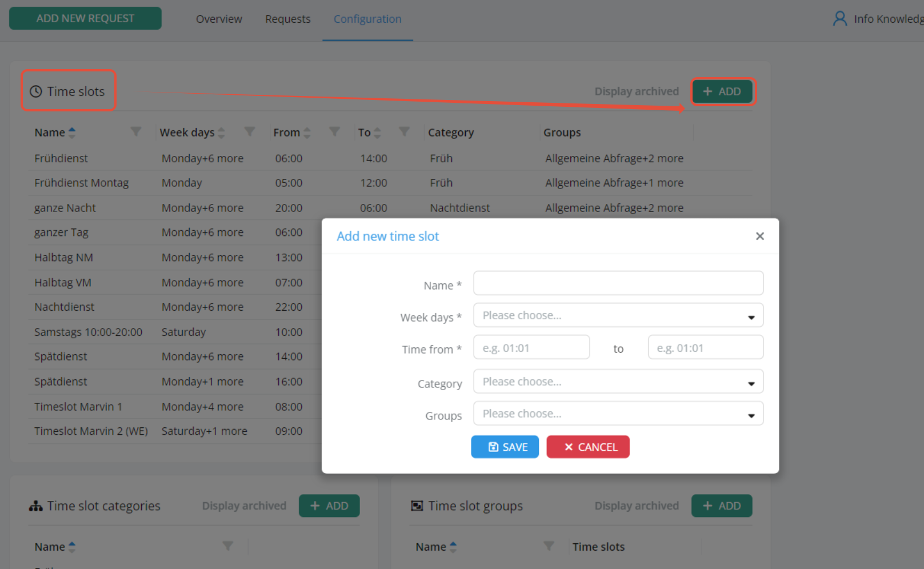
Task: Select the 'Samstags 10:00-20:00' row name
Action: click(89, 332)
